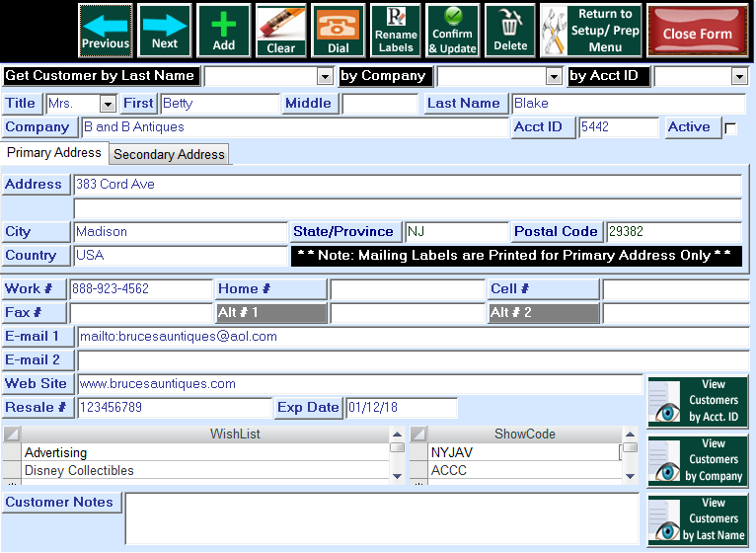
Task: Clear the form with eraser icon
Action: tap(281, 30)
